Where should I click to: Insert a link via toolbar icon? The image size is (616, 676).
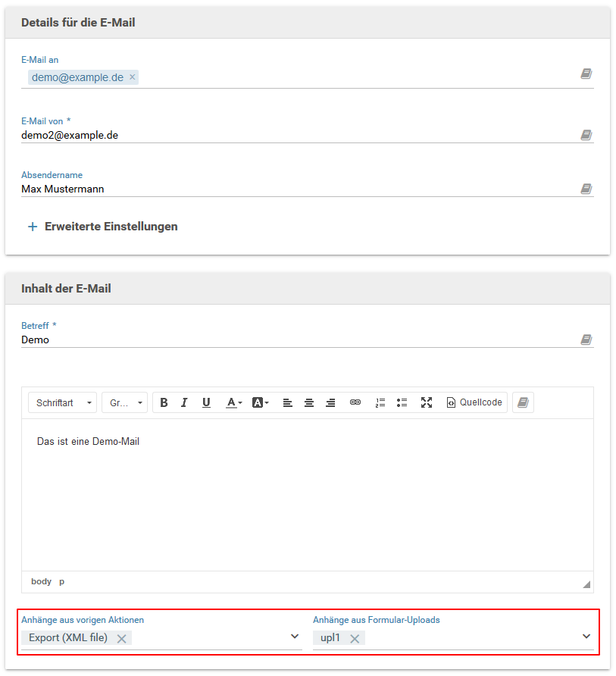tap(355, 402)
